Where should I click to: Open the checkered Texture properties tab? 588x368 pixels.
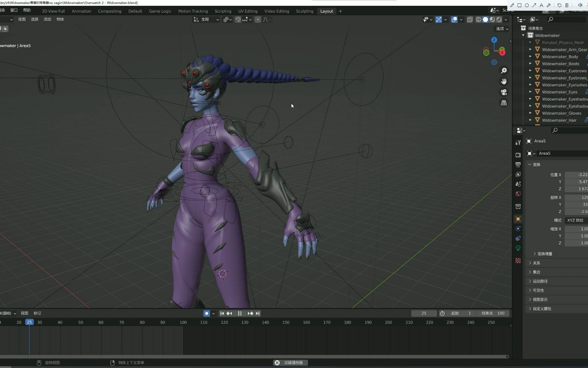coord(518,260)
